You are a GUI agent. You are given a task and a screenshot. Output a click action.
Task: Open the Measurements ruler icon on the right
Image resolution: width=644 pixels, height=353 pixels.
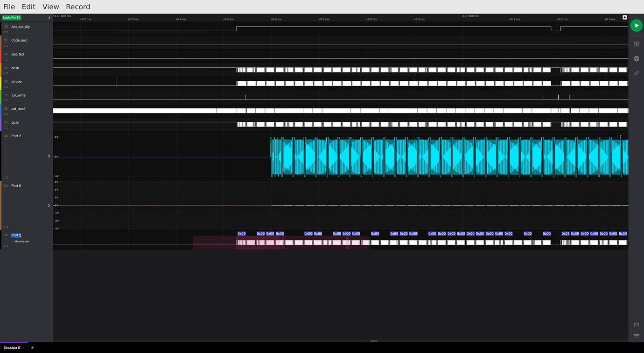637,73
